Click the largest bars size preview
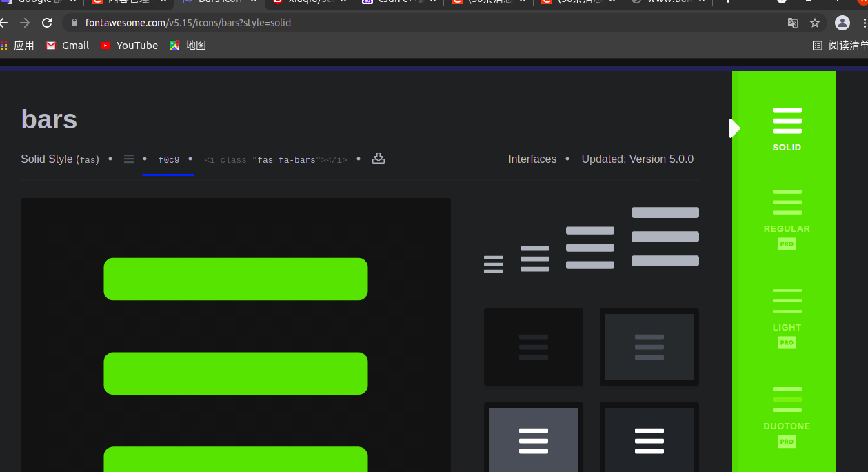This screenshot has width=868, height=472. click(x=665, y=237)
